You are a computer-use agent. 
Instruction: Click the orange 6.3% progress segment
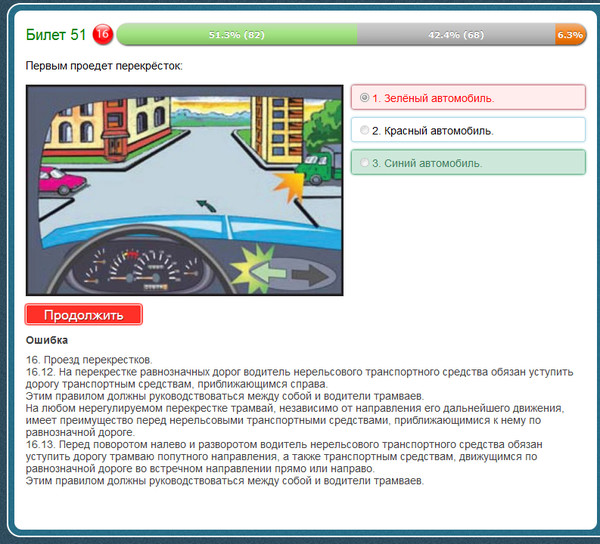(x=569, y=35)
